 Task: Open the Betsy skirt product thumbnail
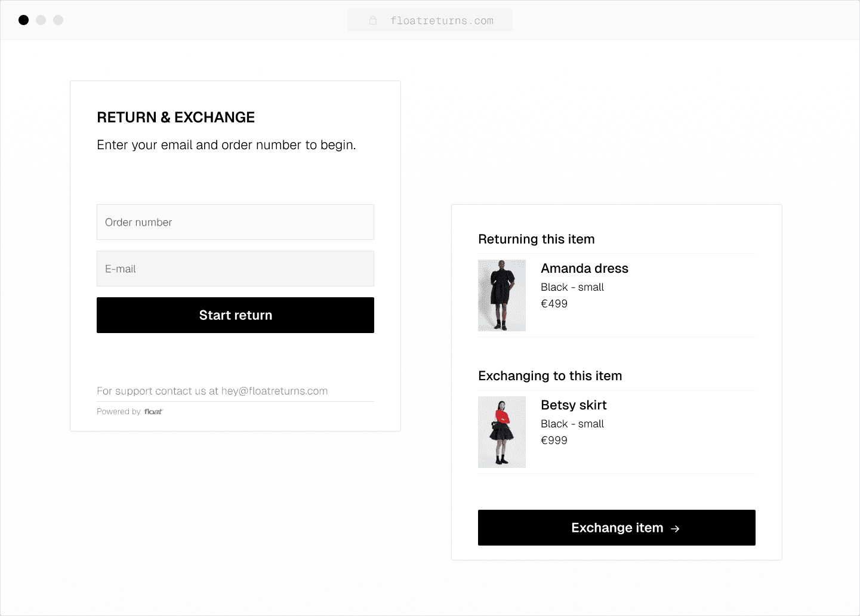pyautogui.click(x=502, y=432)
